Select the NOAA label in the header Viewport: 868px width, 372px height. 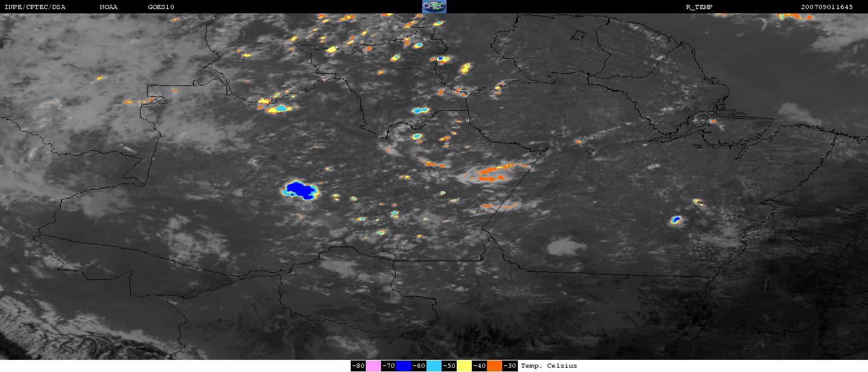tap(109, 7)
